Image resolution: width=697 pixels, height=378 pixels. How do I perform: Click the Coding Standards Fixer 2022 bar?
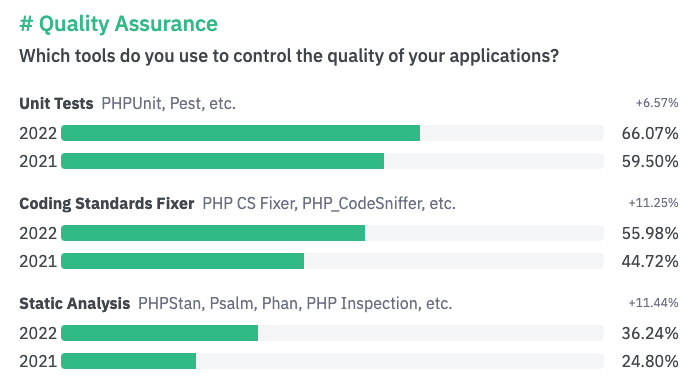point(213,233)
